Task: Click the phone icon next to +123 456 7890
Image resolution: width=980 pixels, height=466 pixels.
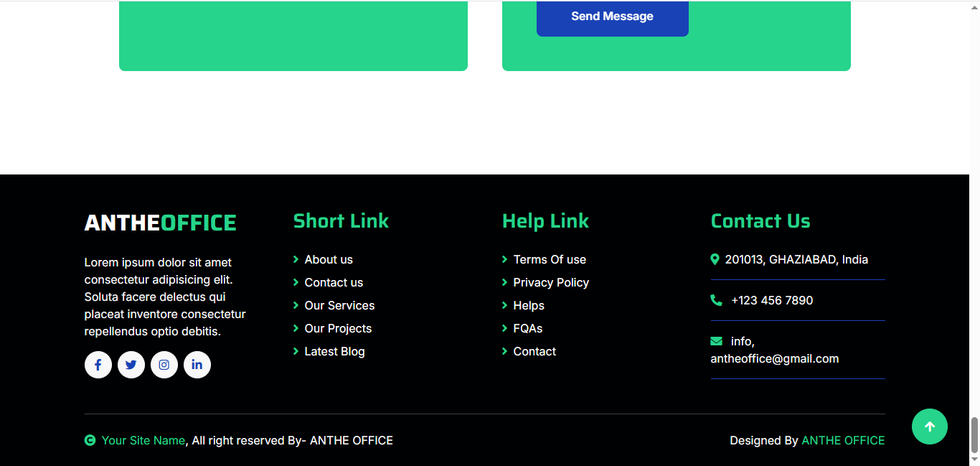Action: pos(716,300)
